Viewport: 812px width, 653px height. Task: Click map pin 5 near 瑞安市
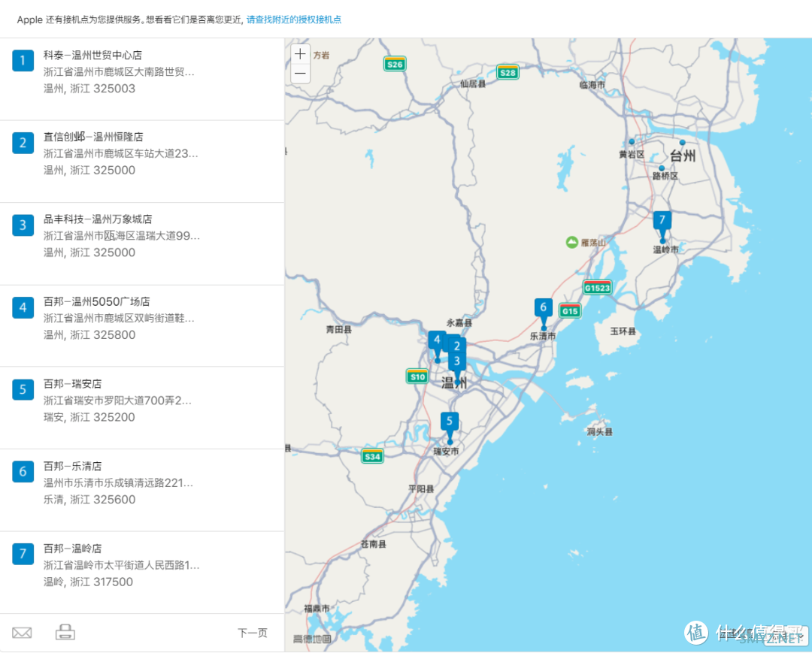point(450,422)
